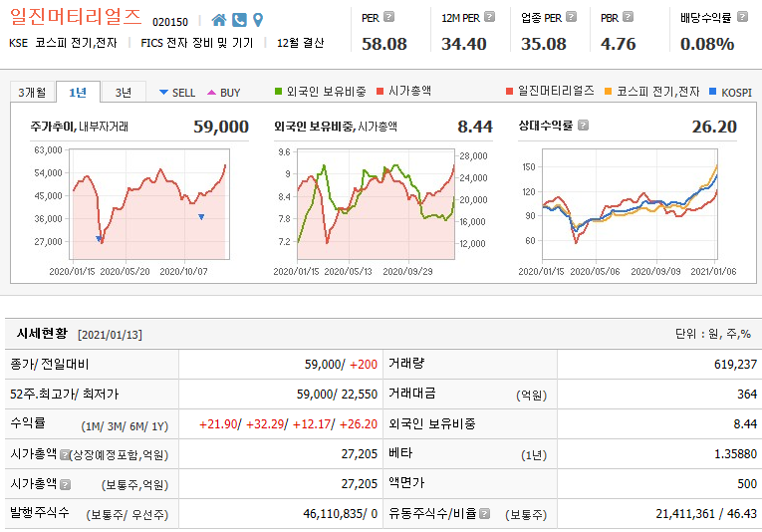Click the change value +200
This screenshot has height=532, width=762.
[364, 365]
